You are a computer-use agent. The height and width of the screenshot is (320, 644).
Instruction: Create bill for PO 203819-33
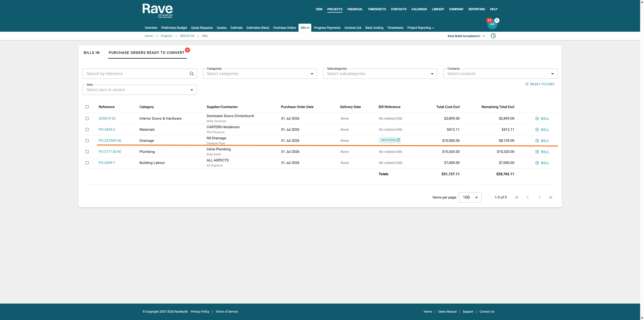(542, 119)
